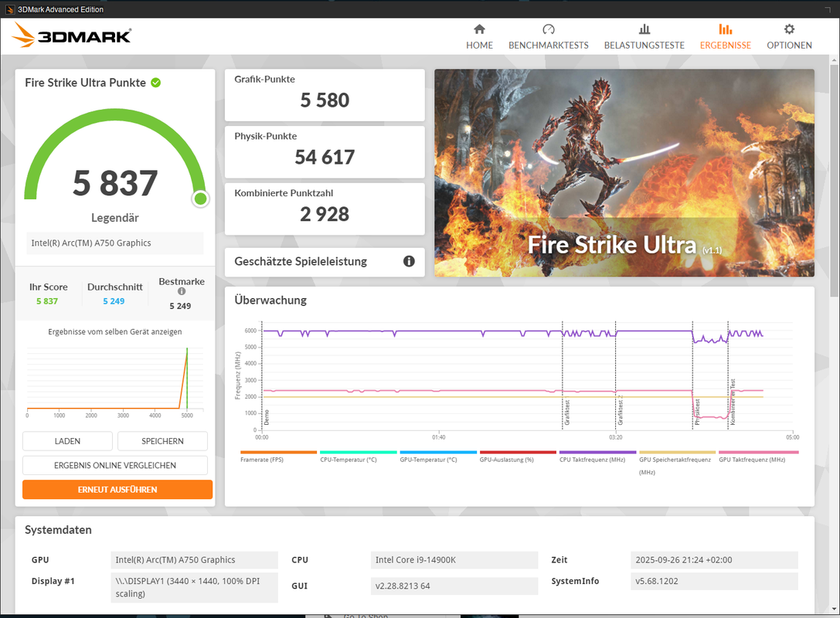840x618 pixels.
Task: Click the score gauge green end knob
Action: pyautogui.click(x=200, y=199)
